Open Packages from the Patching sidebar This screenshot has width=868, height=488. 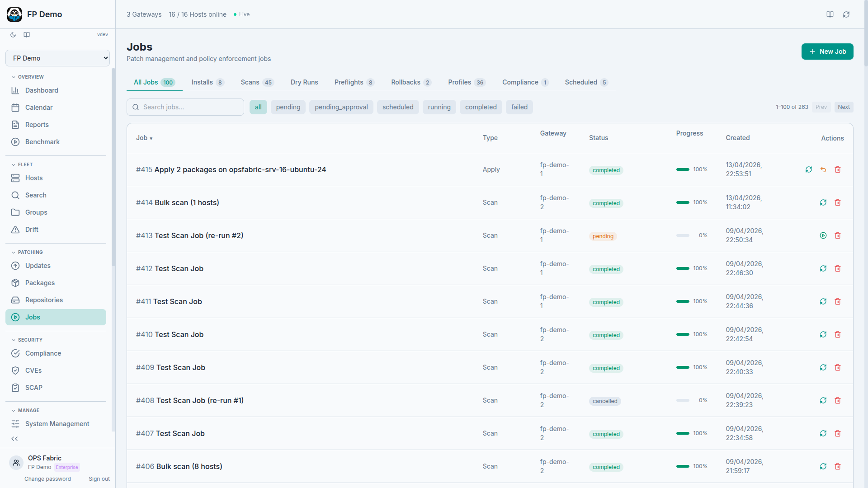pyautogui.click(x=39, y=282)
